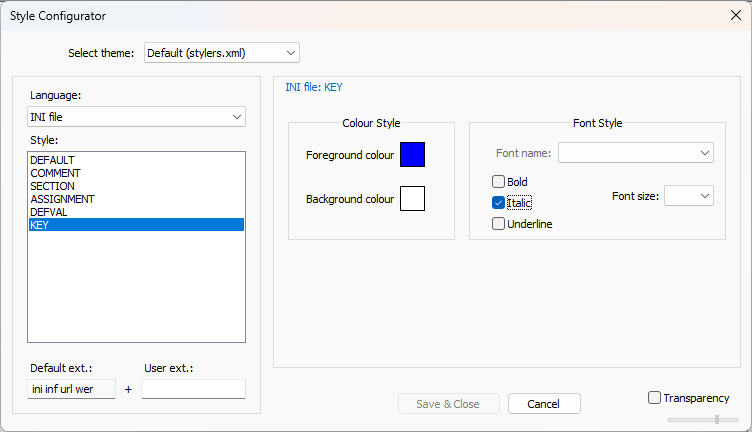
Task: Choose the ASSIGNMENT style entry
Action: point(62,199)
